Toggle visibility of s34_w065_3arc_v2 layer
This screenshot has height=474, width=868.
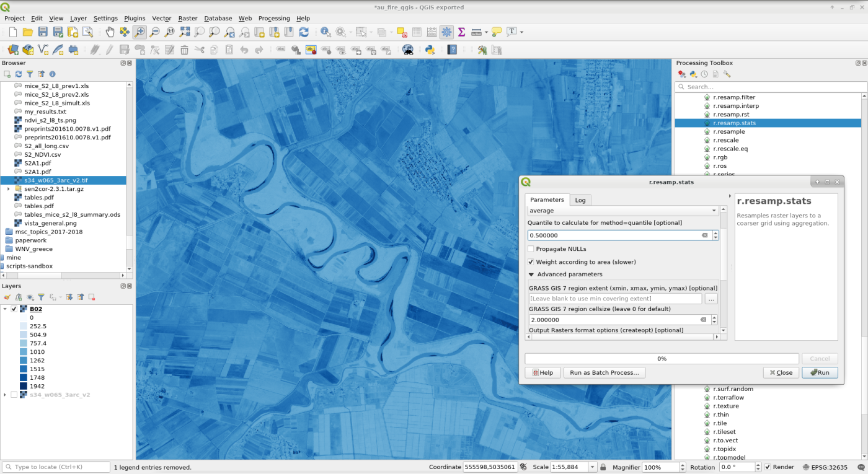(x=14, y=395)
